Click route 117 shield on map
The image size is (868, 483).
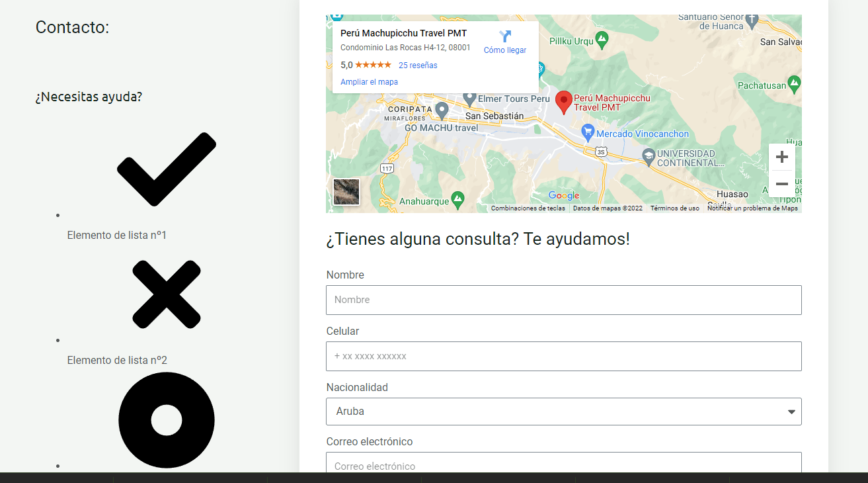point(387,169)
